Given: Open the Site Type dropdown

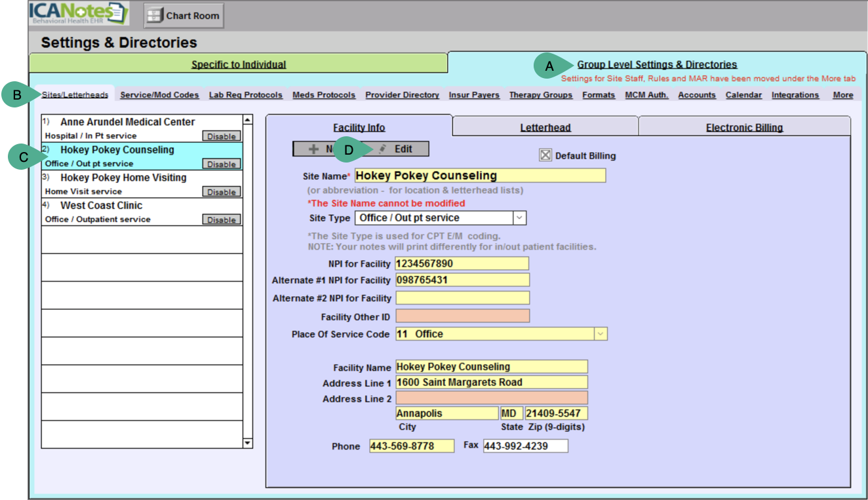Looking at the screenshot, I should pos(519,218).
